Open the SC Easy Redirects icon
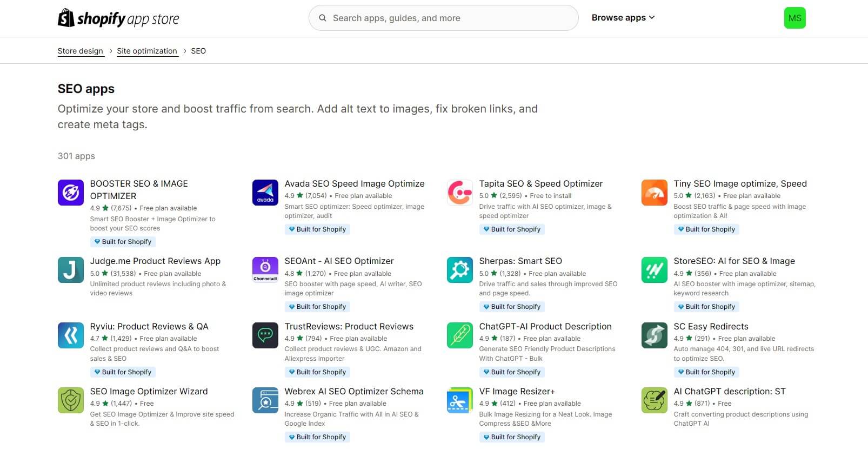Viewport: 868px width, 449px height. 655,335
